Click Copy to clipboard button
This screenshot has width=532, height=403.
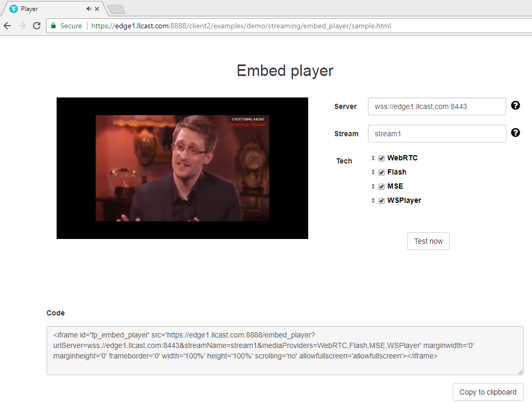[488, 392]
